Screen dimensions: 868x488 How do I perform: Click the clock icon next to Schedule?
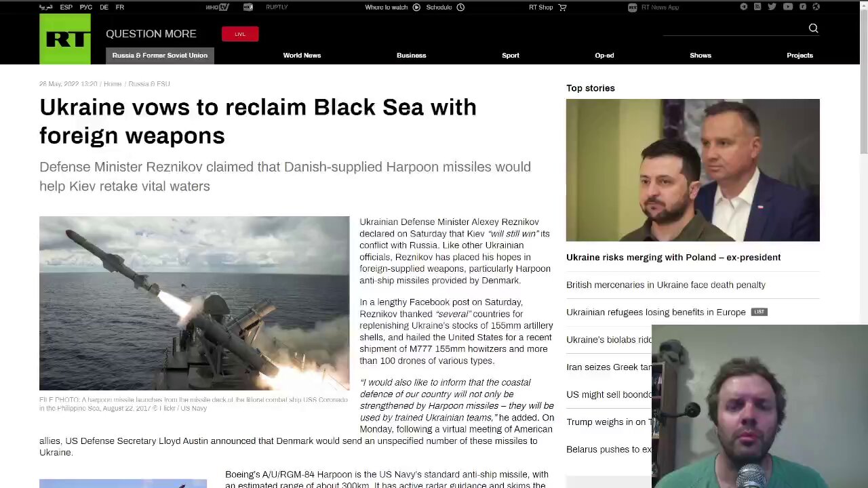[x=460, y=7]
